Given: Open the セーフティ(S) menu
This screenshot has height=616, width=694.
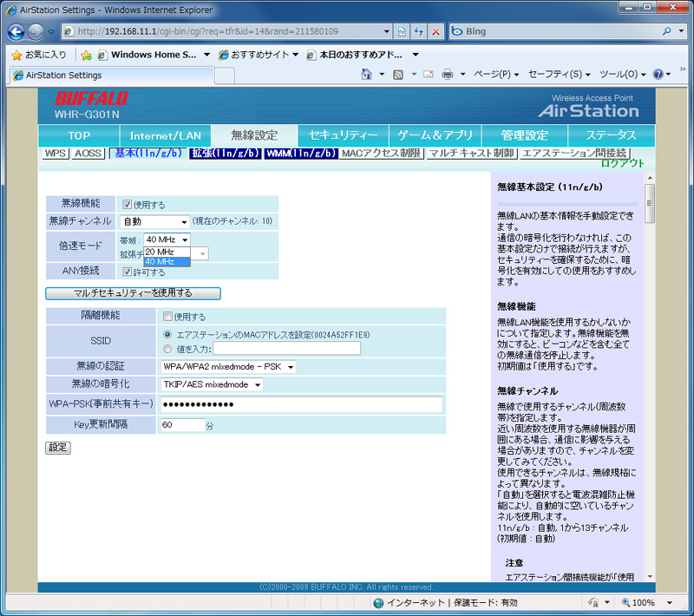Looking at the screenshot, I should (559, 75).
